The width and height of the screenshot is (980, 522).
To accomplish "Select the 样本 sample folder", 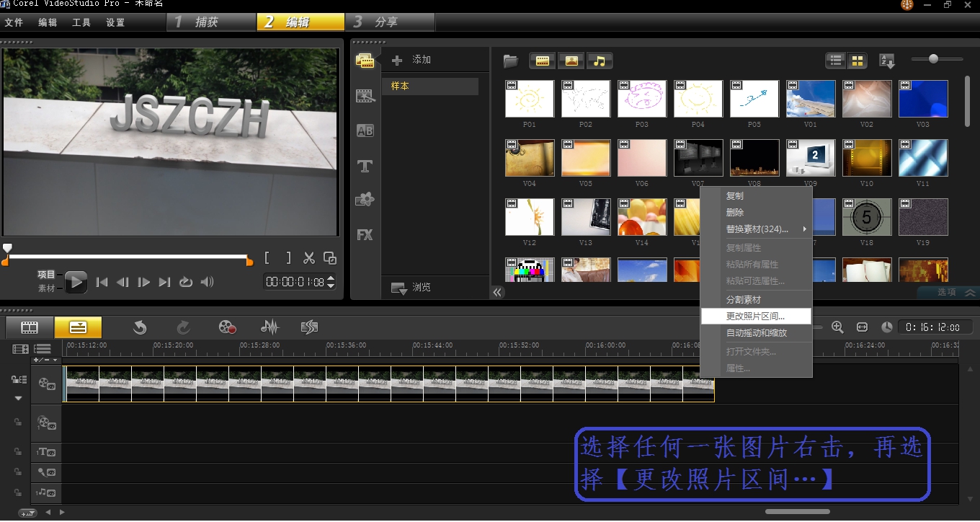I will [430, 87].
